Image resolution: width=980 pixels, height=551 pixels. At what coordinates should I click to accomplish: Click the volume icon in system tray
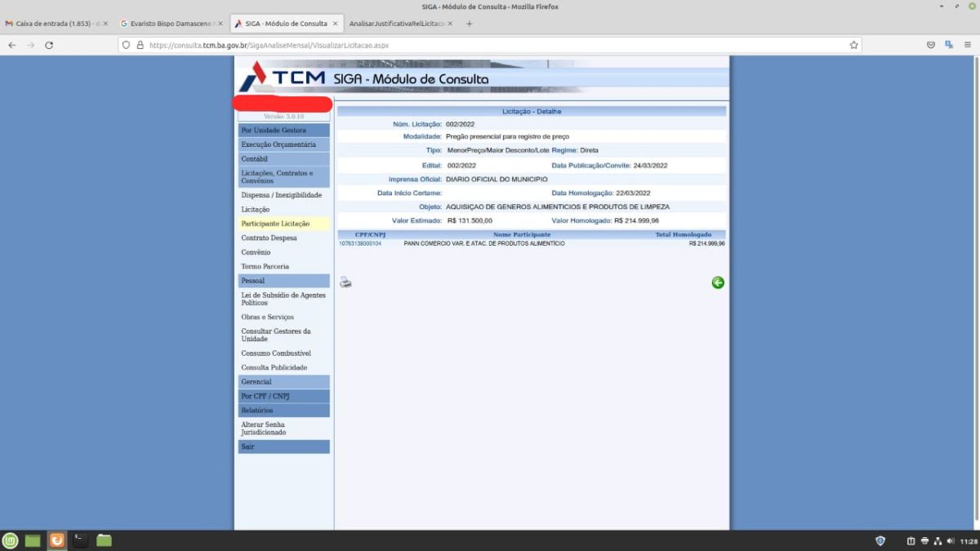click(x=951, y=540)
